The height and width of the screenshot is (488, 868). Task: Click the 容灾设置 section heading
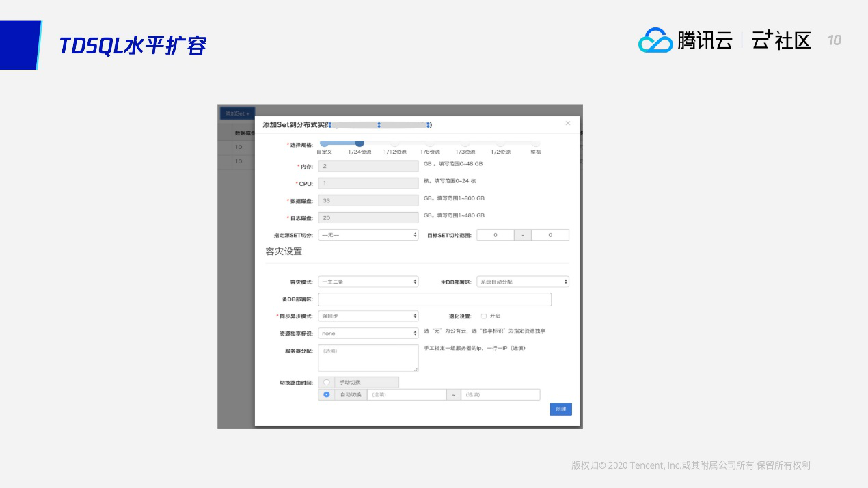284,252
